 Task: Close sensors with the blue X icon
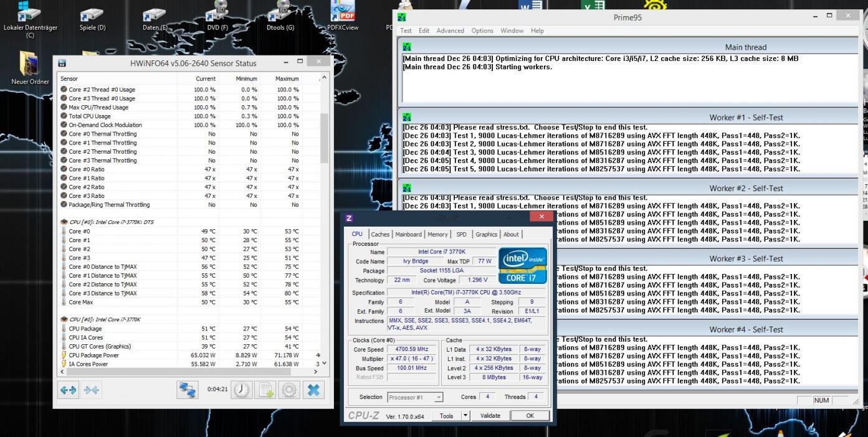(314, 390)
